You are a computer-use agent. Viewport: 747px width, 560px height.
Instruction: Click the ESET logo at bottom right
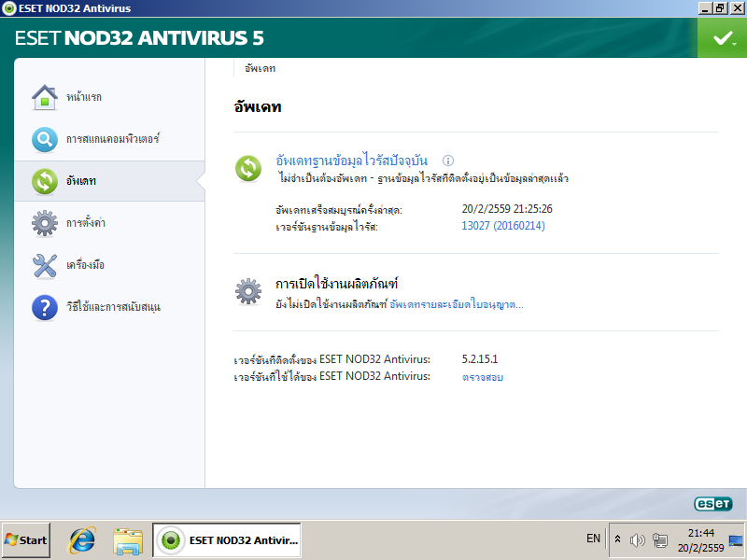tap(713, 503)
